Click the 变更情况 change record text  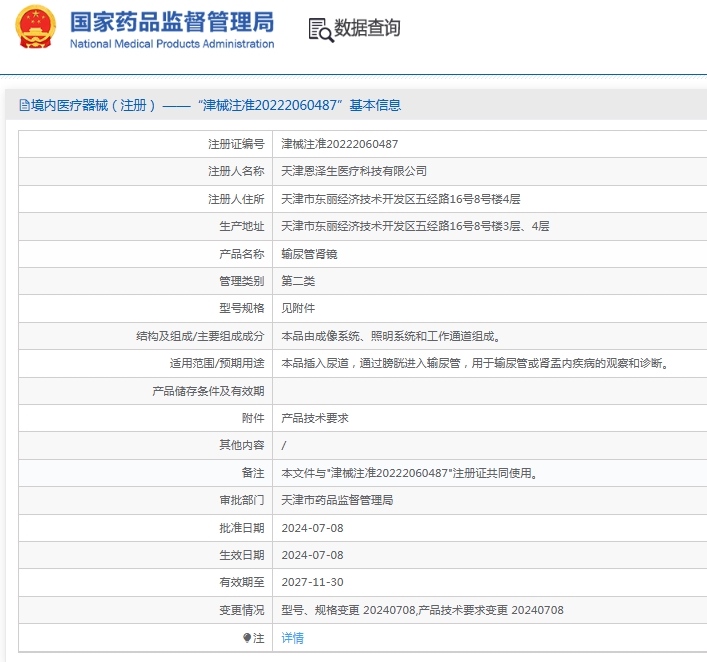coord(422,610)
